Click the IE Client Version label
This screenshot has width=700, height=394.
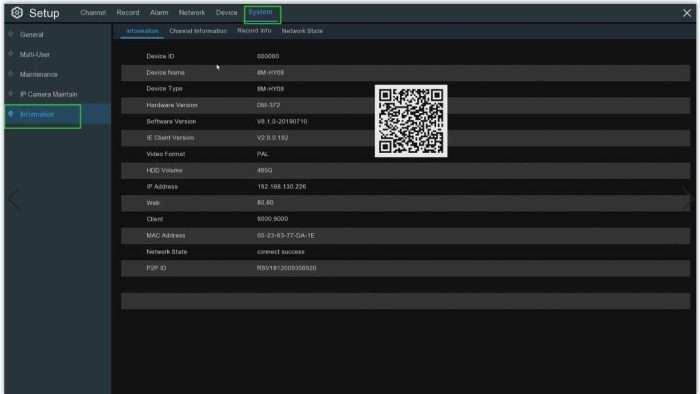click(170, 138)
